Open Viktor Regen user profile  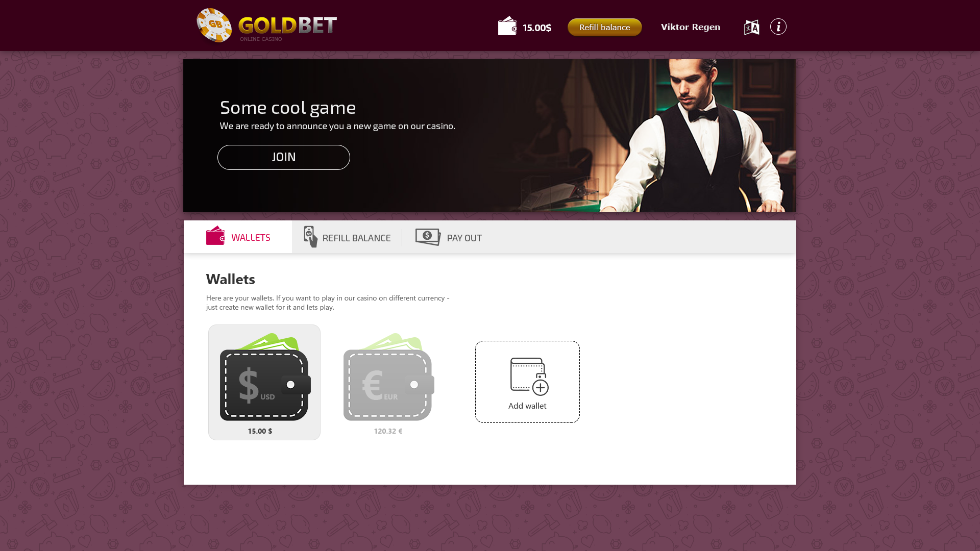(x=691, y=27)
